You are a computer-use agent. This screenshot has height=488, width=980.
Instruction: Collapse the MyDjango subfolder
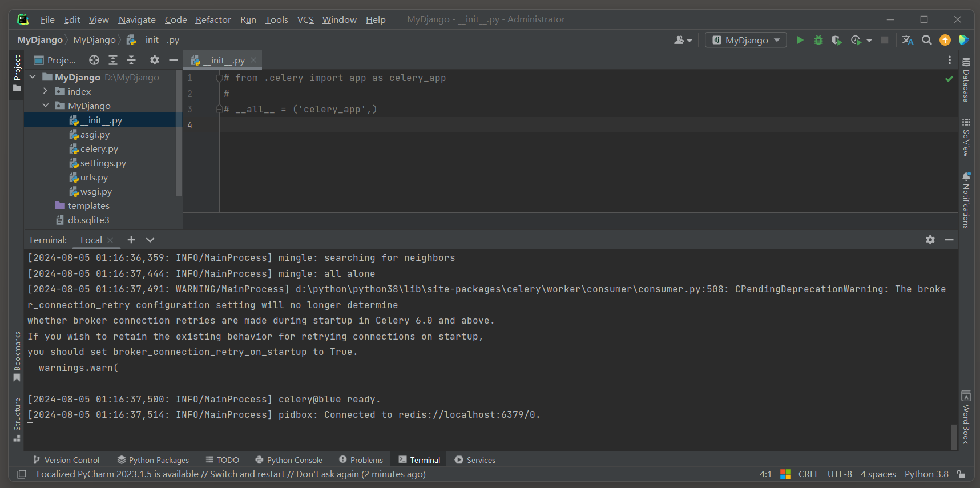pos(46,106)
